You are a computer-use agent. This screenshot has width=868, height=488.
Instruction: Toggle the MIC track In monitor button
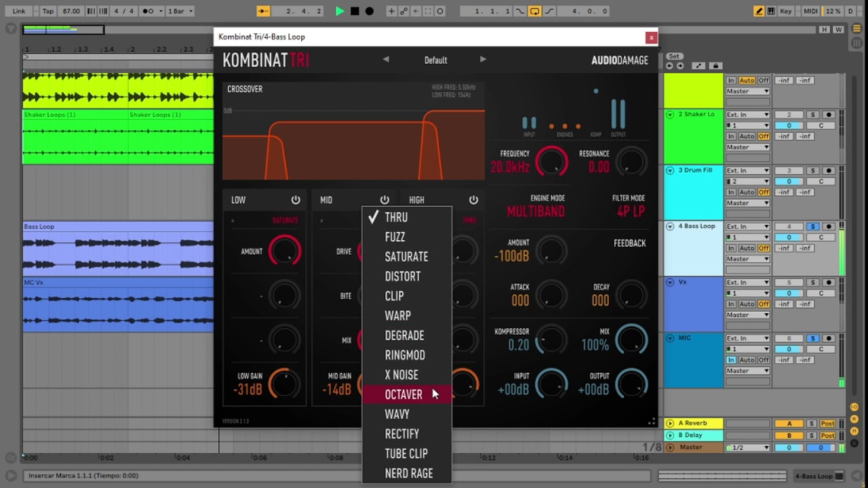[731, 360]
